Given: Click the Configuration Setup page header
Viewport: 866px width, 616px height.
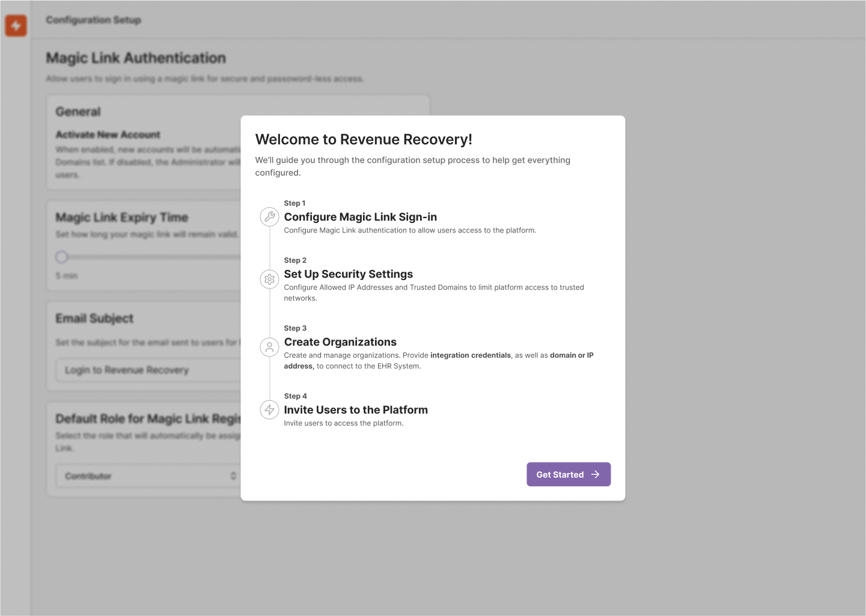Looking at the screenshot, I should [x=93, y=20].
